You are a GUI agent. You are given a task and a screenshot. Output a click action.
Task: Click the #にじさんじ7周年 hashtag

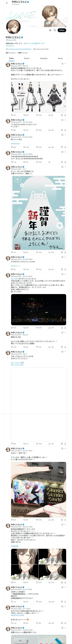17,363
